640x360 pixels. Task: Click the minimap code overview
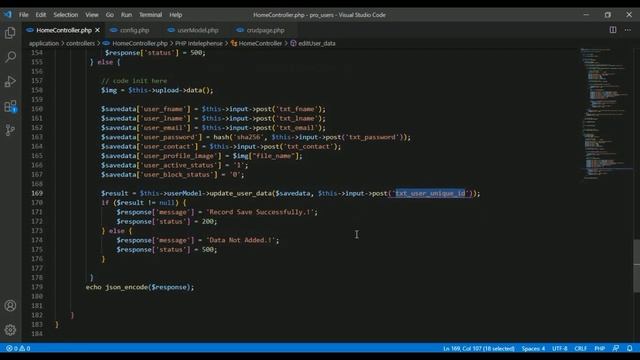(607, 113)
